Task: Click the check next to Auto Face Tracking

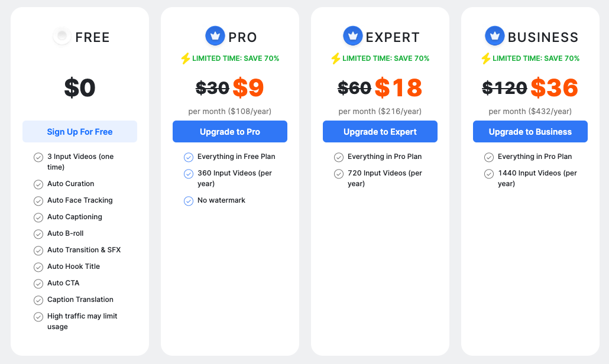Action: [38, 201]
